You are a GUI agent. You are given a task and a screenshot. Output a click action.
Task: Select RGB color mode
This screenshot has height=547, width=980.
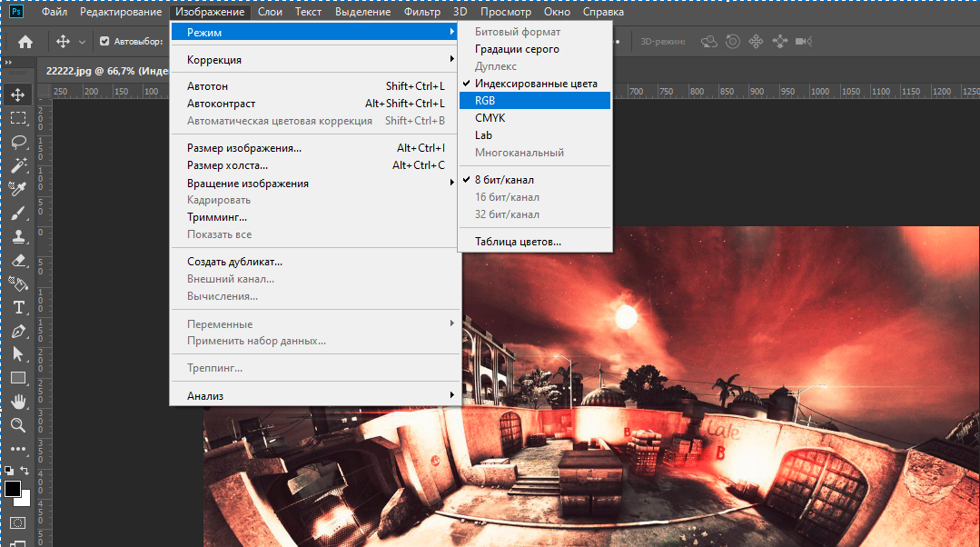535,101
